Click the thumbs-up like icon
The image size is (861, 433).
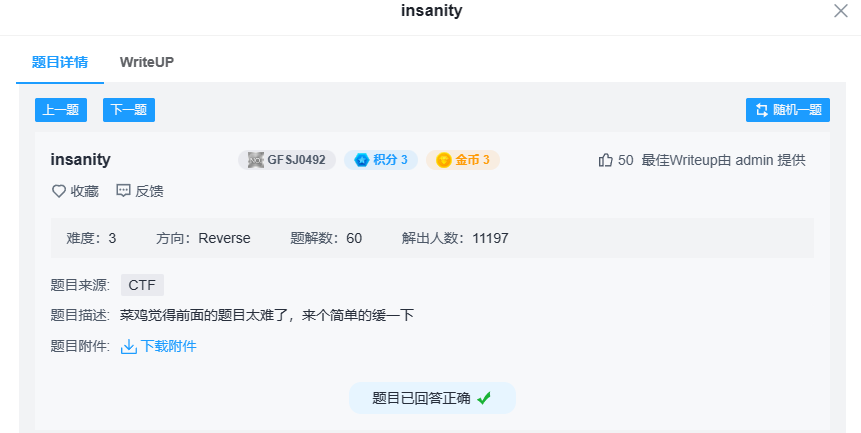605,160
